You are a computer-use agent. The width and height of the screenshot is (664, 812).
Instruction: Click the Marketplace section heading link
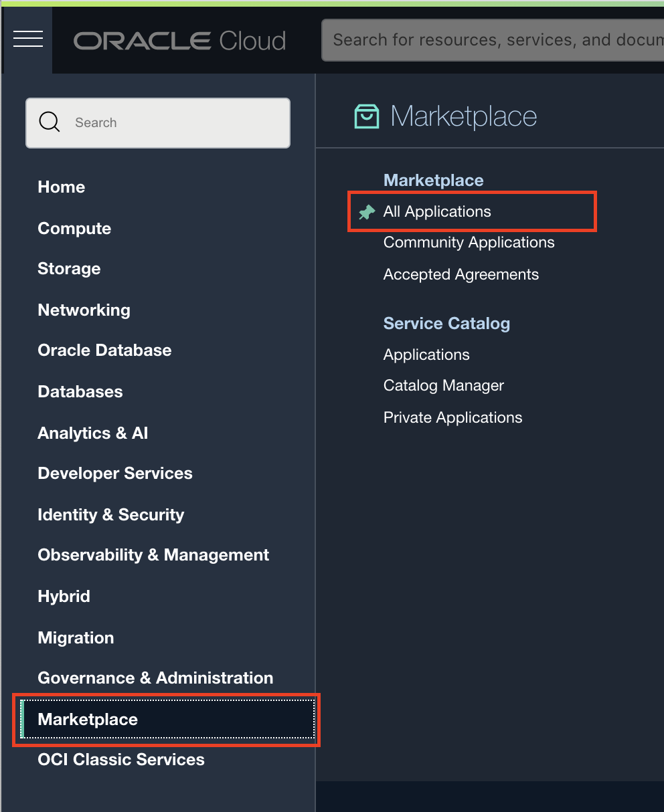click(433, 181)
